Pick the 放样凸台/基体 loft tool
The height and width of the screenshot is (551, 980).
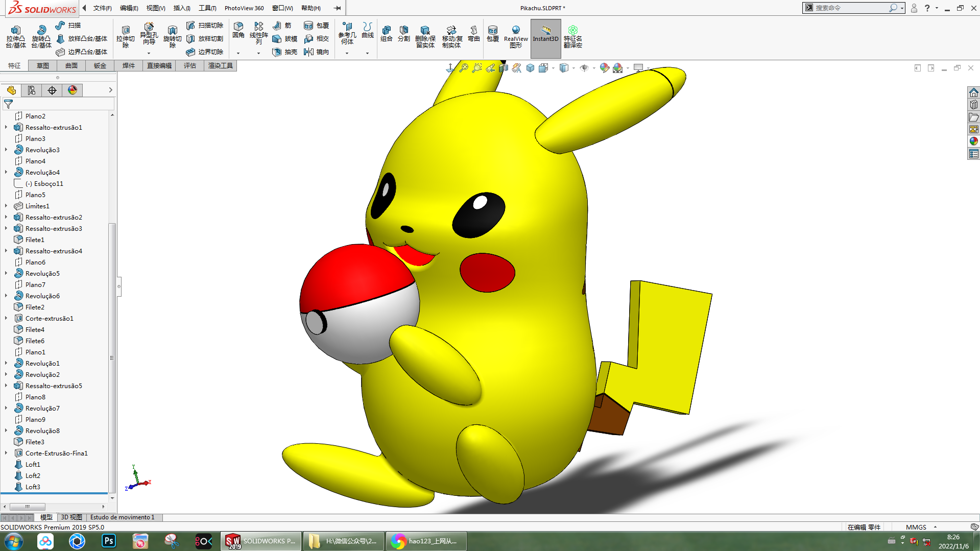[82, 39]
